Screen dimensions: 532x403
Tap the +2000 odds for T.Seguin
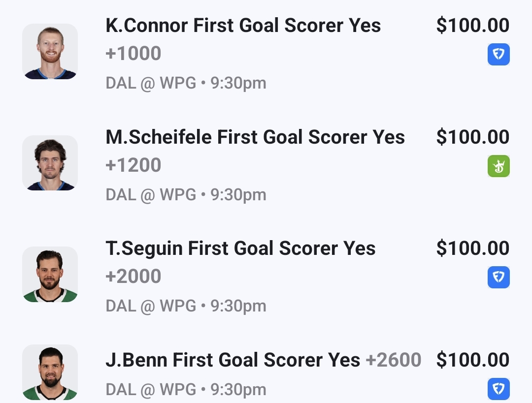pos(133,277)
